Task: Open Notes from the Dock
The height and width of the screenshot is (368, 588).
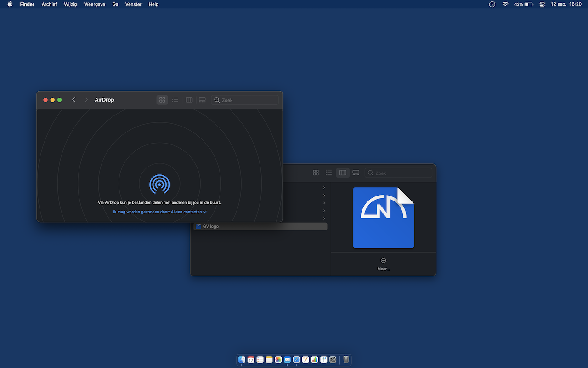Action: click(x=269, y=360)
